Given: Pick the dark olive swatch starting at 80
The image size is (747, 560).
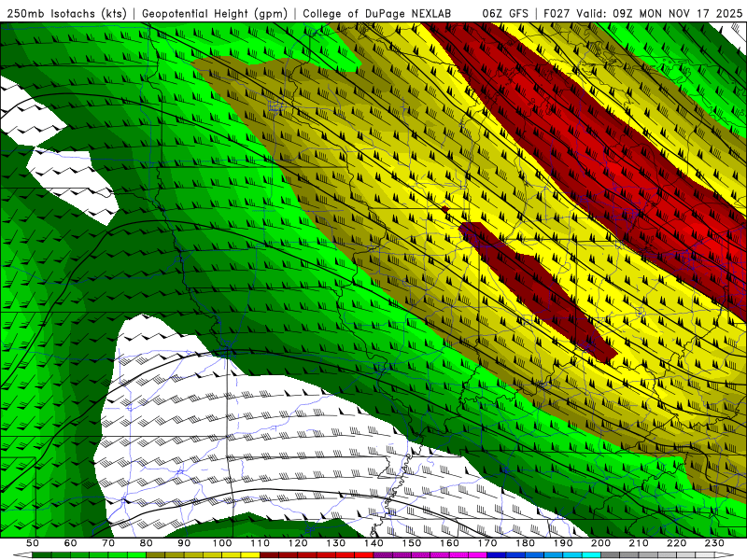Looking at the screenshot, I should point(156,555).
